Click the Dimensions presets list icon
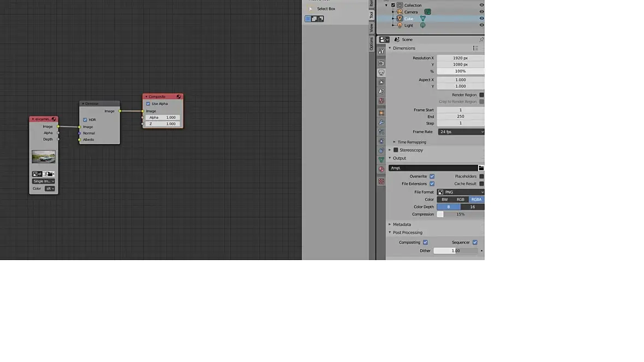This screenshot has width=644, height=362. pyautogui.click(x=475, y=48)
